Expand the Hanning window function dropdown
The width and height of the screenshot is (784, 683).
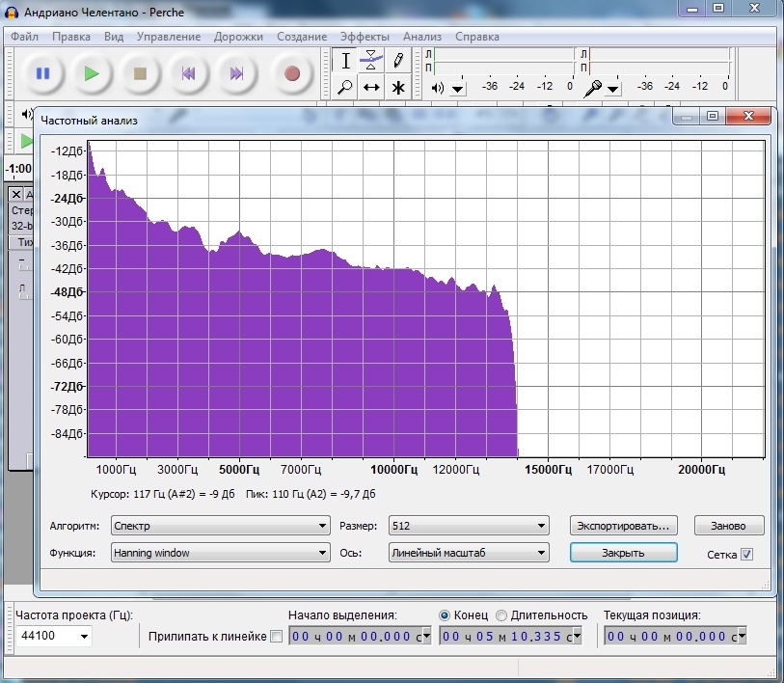(220, 553)
